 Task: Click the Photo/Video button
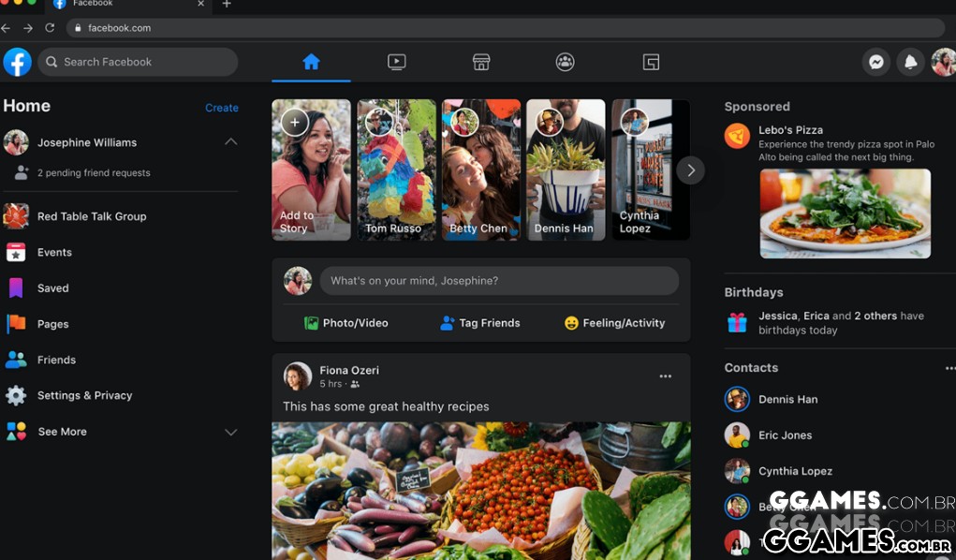(x=346, y=323)
